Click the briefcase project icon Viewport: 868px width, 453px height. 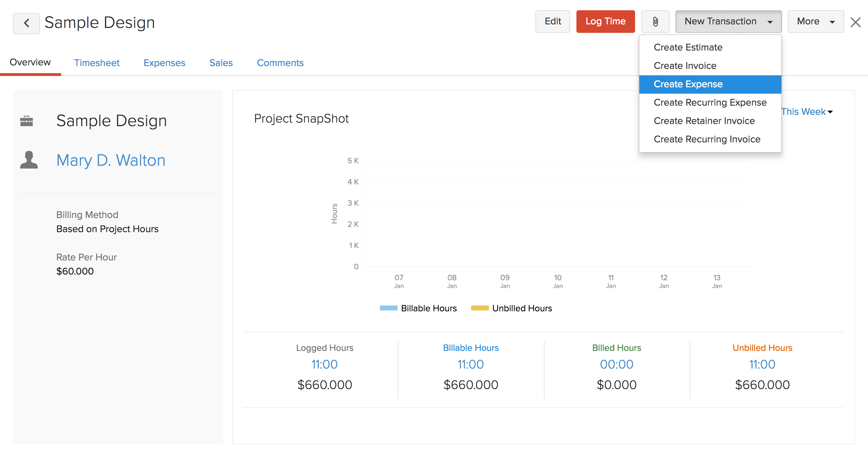(27, 121)
